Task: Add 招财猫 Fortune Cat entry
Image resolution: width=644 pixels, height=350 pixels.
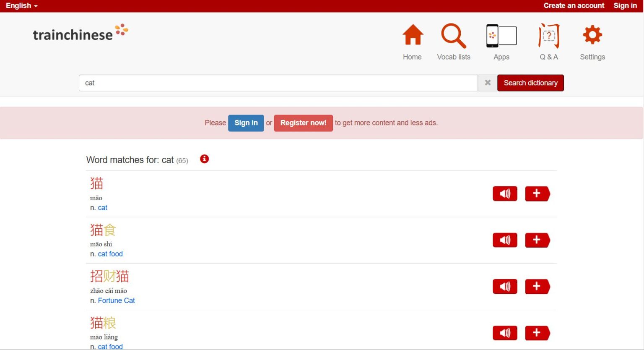Action: point(537,287)
